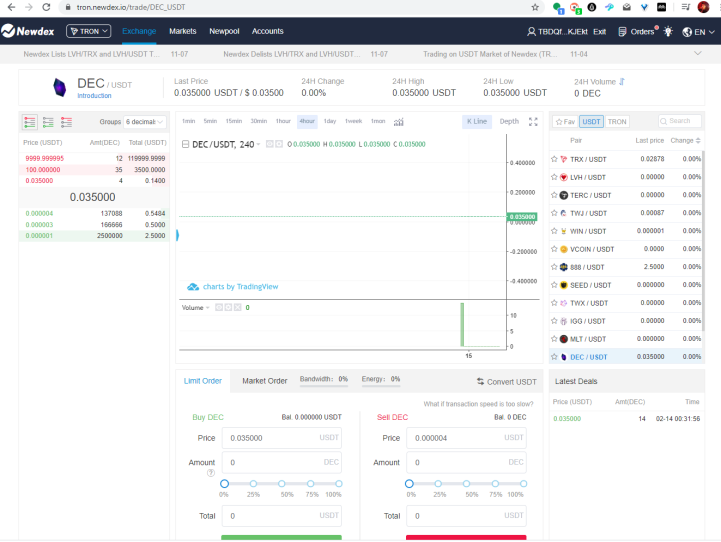Set Buy DEC slider to 25%
The width and height of the screenshot is (721, 542).
point(253,484)
